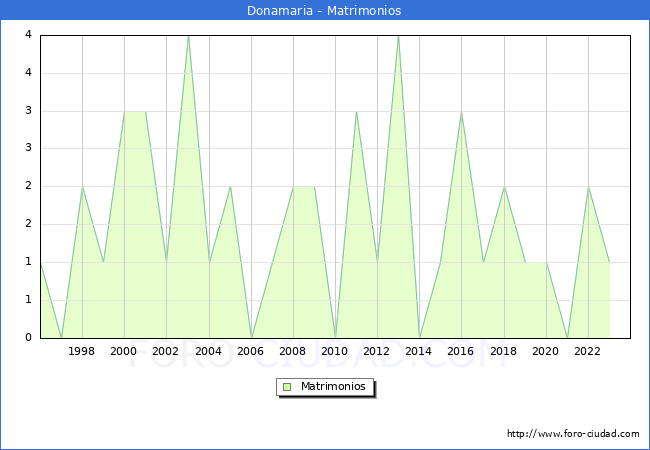Click the 'Matrimonios' legend label
Screen dimensions: 650x450
[333, 386]
